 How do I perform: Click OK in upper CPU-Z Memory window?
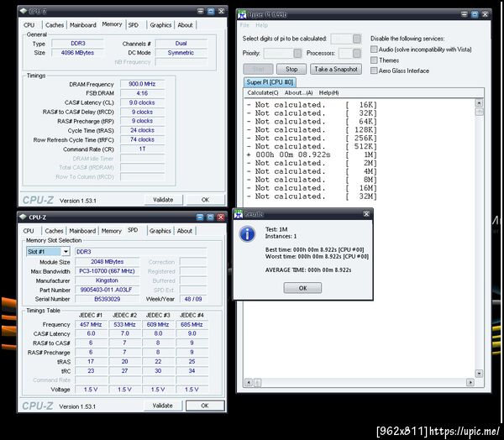pos(205,200)
